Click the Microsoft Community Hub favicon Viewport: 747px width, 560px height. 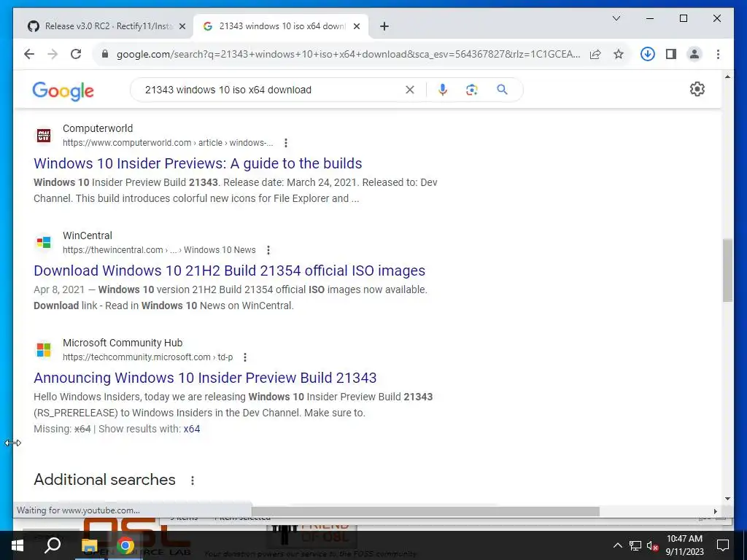(43, 349)
